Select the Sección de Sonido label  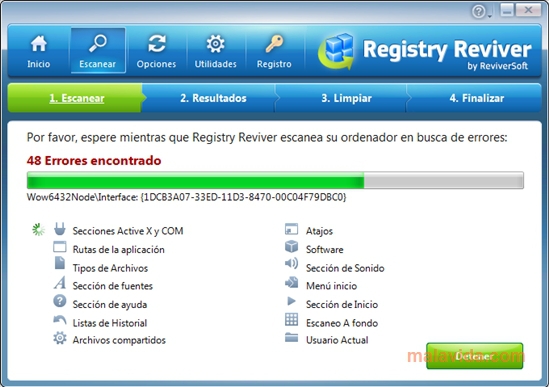coord(345,268)
